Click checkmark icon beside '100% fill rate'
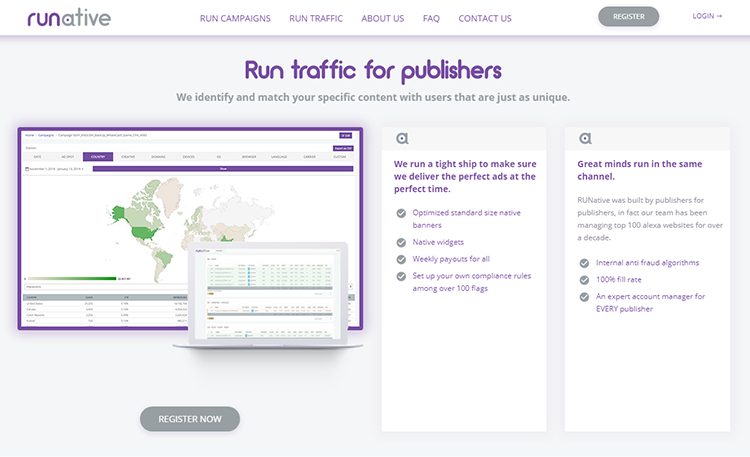 click(585, 280)
